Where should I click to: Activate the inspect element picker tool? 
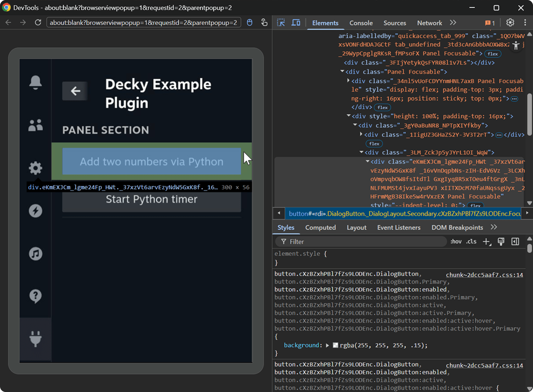[281, 23]
